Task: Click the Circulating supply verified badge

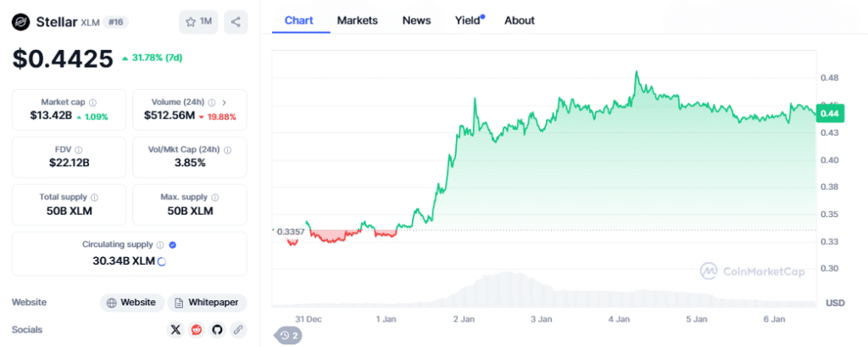Action: coord(173,244)
